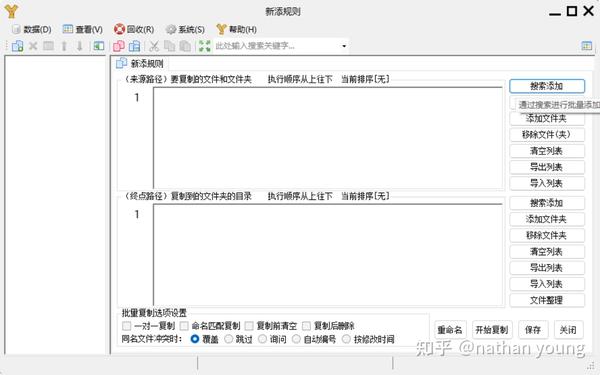The width and height of the screenshot is (600, 375).
Task: Click the 移除文件(夹) button
Action: [547, 135]
